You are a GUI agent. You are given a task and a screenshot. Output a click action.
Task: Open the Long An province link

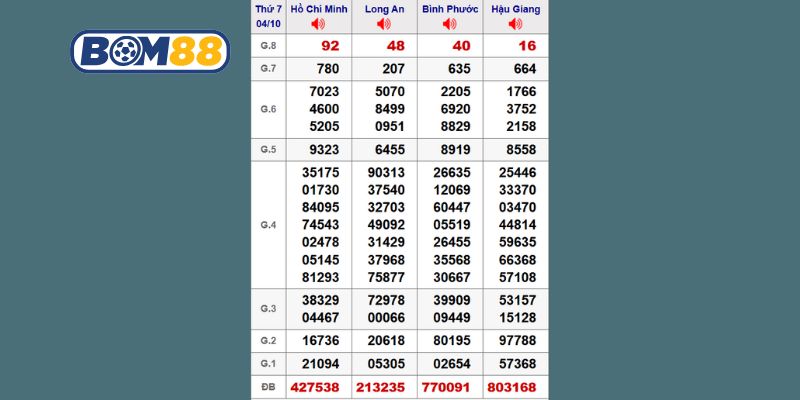[x=383, y=8]
